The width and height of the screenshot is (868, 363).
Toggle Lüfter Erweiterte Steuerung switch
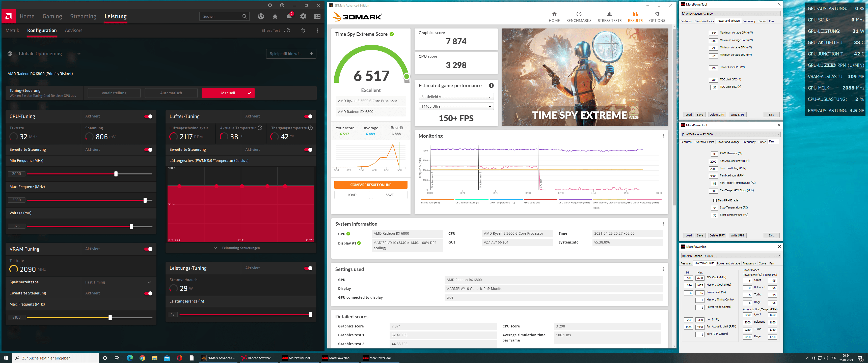click(x=308, y=149)
